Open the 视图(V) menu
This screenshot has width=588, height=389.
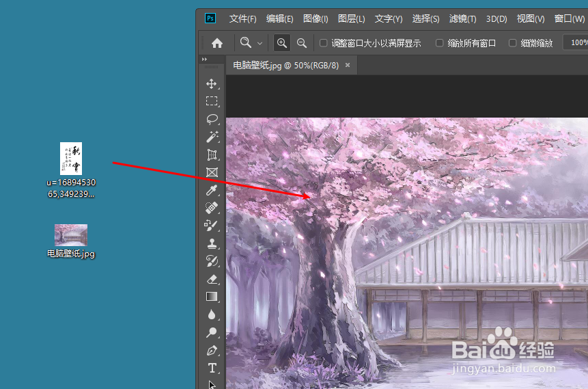(x=531, y=18)
